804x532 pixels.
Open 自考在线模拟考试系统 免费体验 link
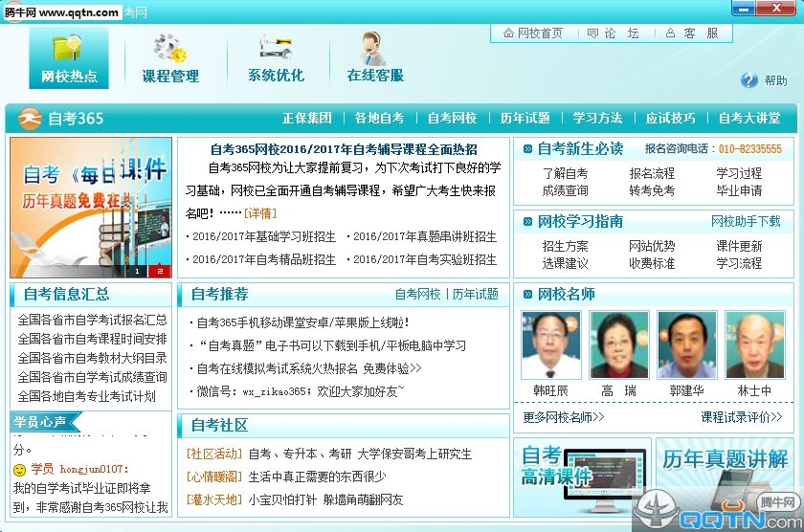tap(309, 368)
